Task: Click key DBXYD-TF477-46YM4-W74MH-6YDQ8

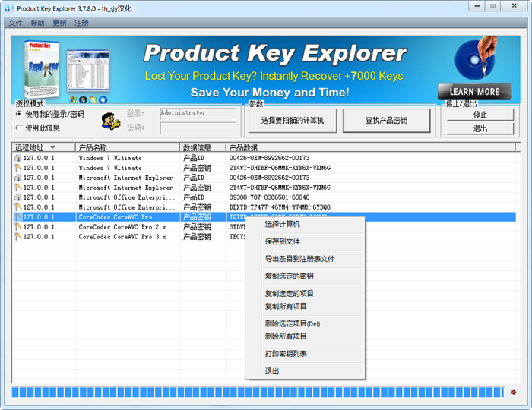Action: coord(280,207)
